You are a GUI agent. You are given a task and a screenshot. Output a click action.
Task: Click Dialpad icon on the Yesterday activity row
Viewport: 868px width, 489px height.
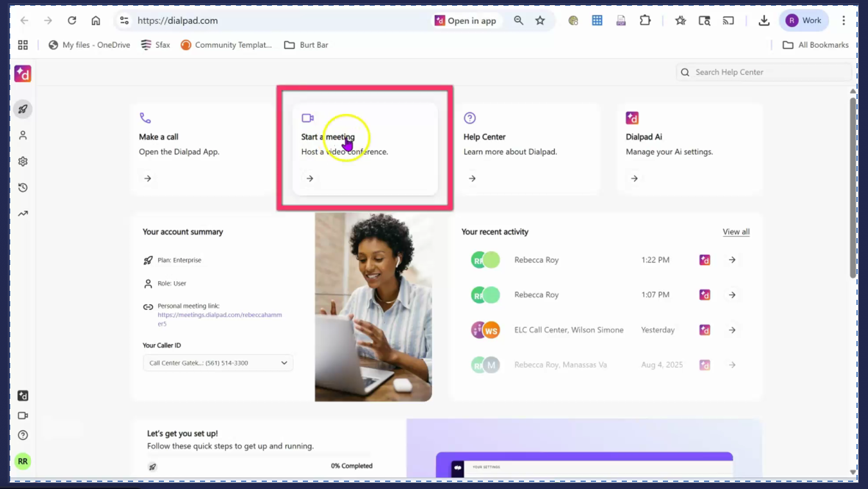pos(705,330)
